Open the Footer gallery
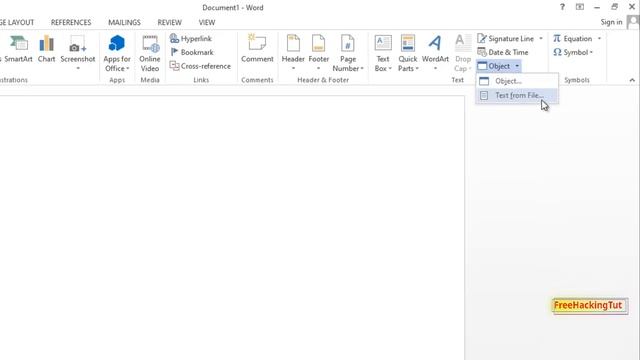The height and width of the screenshot is (360, 640). [318, 53]
